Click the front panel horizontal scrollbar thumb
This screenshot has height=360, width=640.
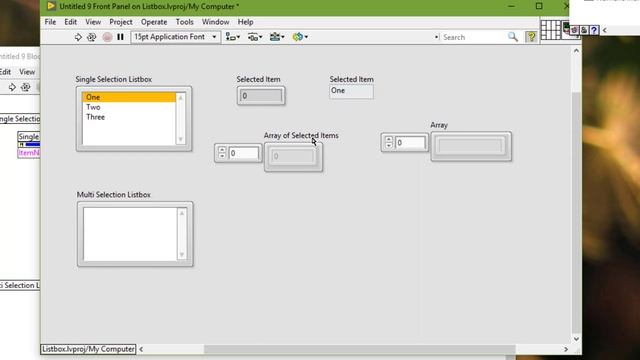360,349
